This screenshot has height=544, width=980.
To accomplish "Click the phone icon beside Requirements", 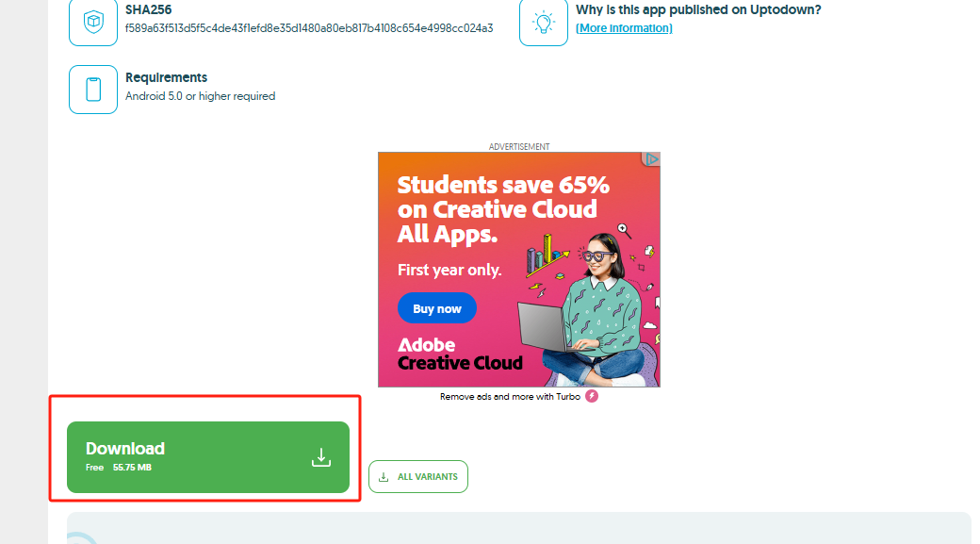I will 93,90.
